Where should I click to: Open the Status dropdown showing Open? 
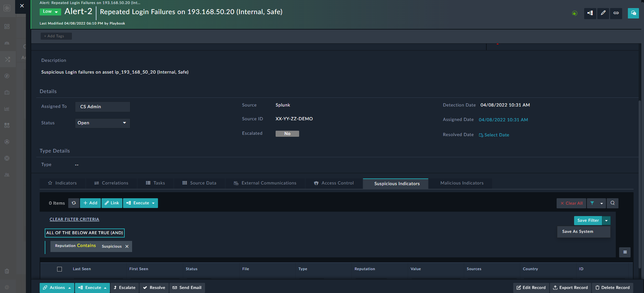coord(103,123)
